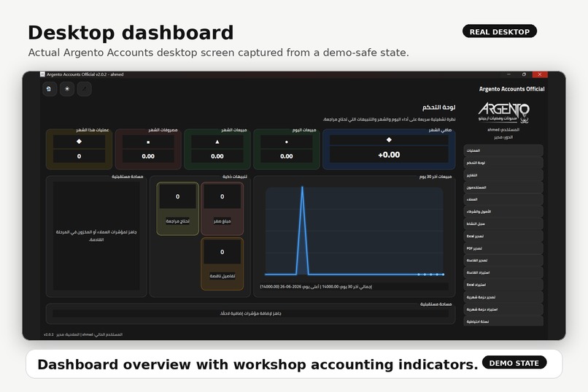Click تصدير القاعدة sidebar button

coord(503,261)
